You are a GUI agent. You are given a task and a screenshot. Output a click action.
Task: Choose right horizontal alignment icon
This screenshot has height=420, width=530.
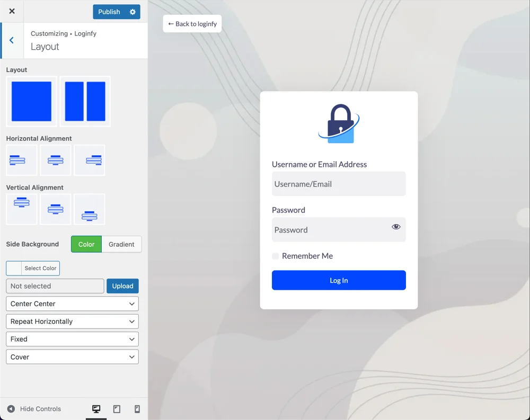click(x=90, y=160)
